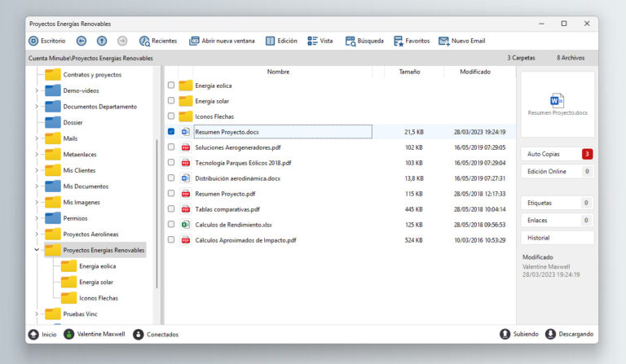Check the Distribución aerodinámica.docx checkbox
Image resolution: width=626 pixels, height=364 pixels.
click(x=171, y=178)
